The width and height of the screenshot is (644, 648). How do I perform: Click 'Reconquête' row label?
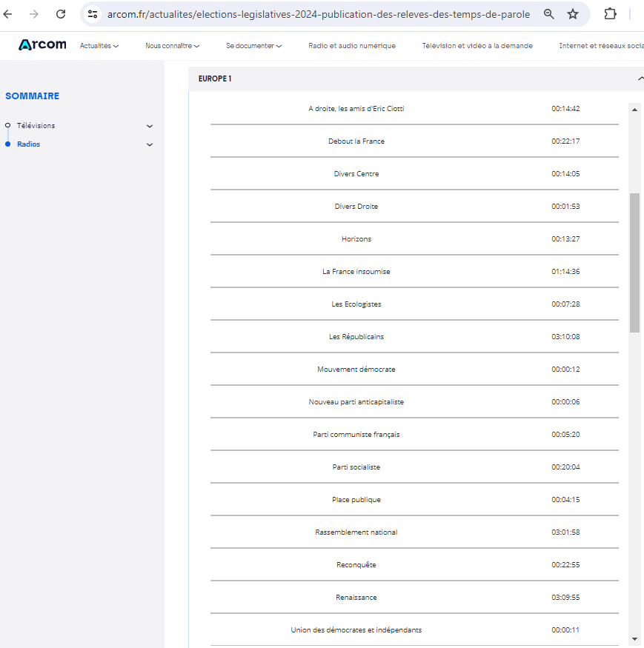[356, 565]
